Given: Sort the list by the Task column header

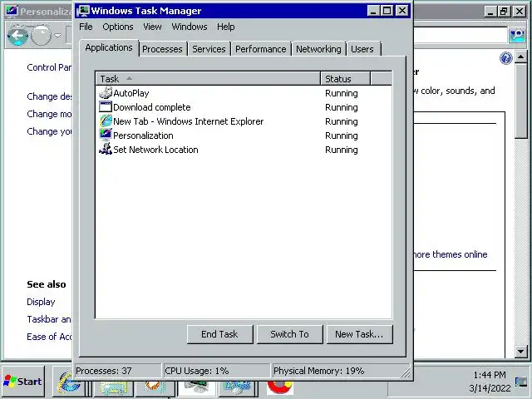Looking at the screenshot, I should (x=208, y=79).
